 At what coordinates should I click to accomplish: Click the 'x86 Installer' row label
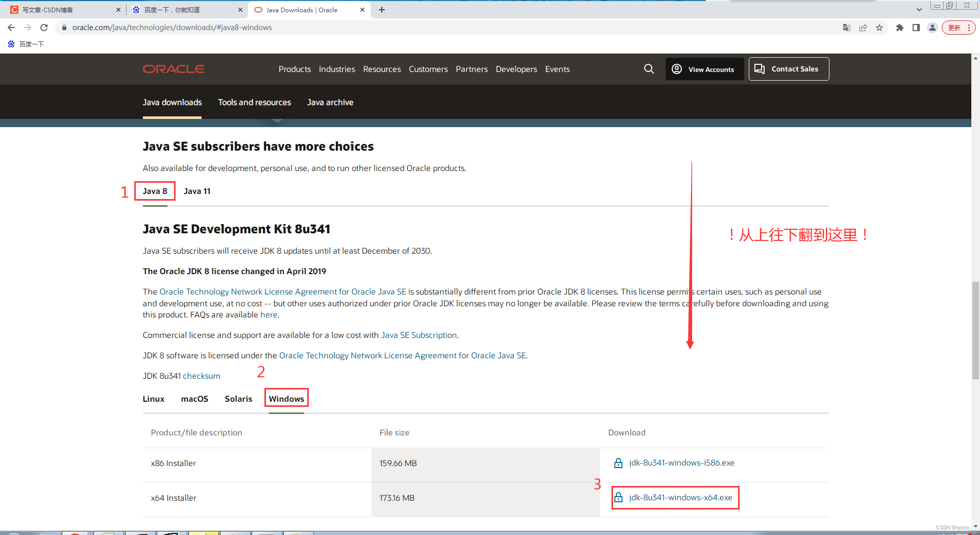click(x=173, y=463)
